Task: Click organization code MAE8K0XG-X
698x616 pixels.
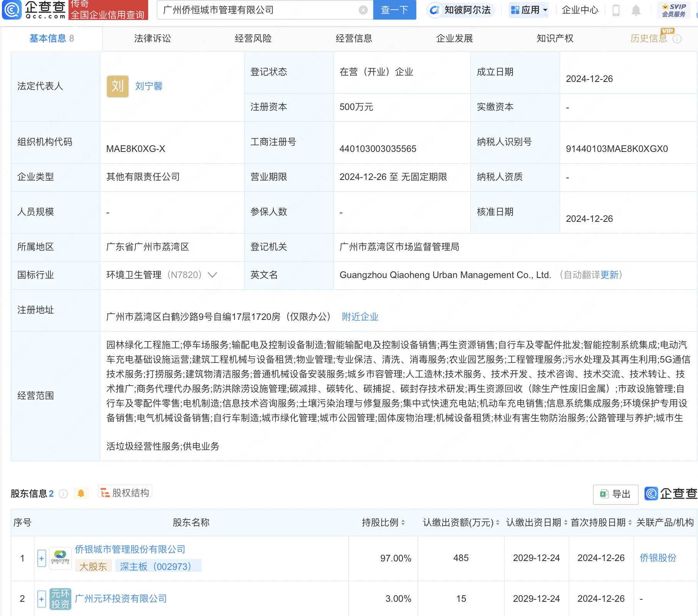Action: [136, 149]
